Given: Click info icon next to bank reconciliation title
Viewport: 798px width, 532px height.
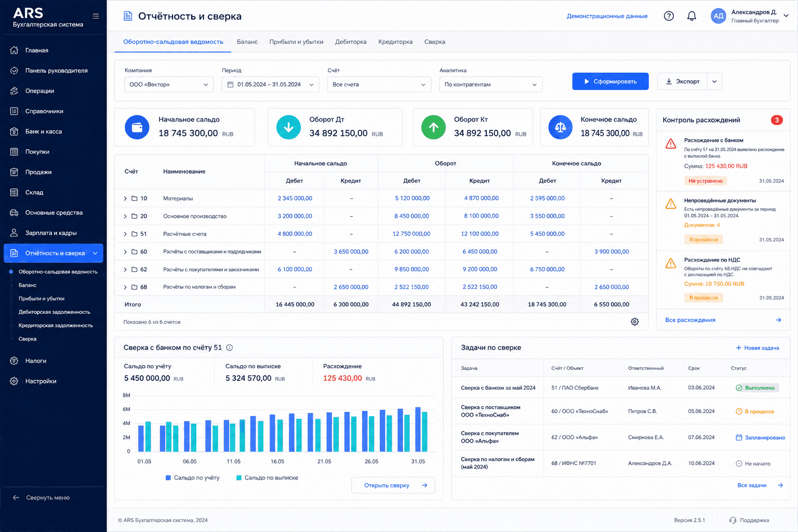Looking at the screenshot, I should click(x=230, y=348).
